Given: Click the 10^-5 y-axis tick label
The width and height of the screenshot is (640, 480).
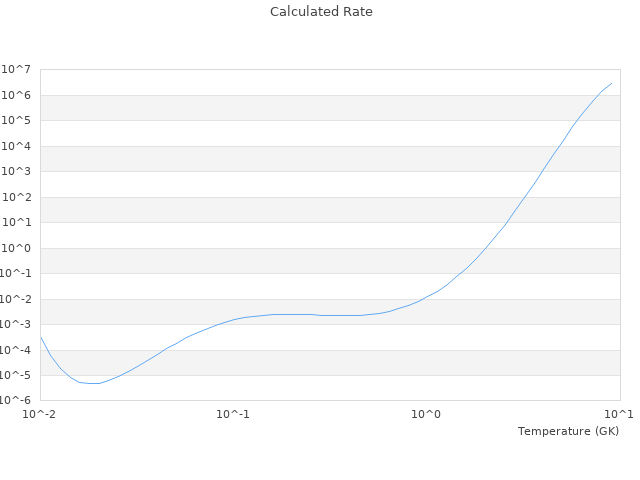Looking at the screenshot, I should point(16,376).
